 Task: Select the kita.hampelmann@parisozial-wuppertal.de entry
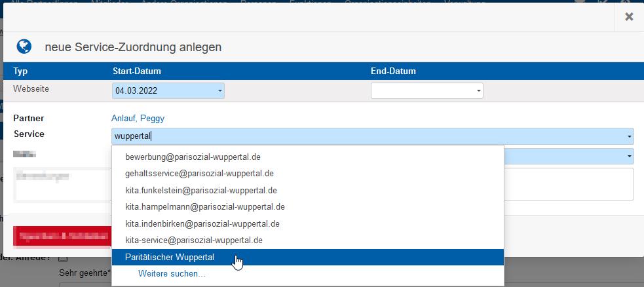(204, 206)
